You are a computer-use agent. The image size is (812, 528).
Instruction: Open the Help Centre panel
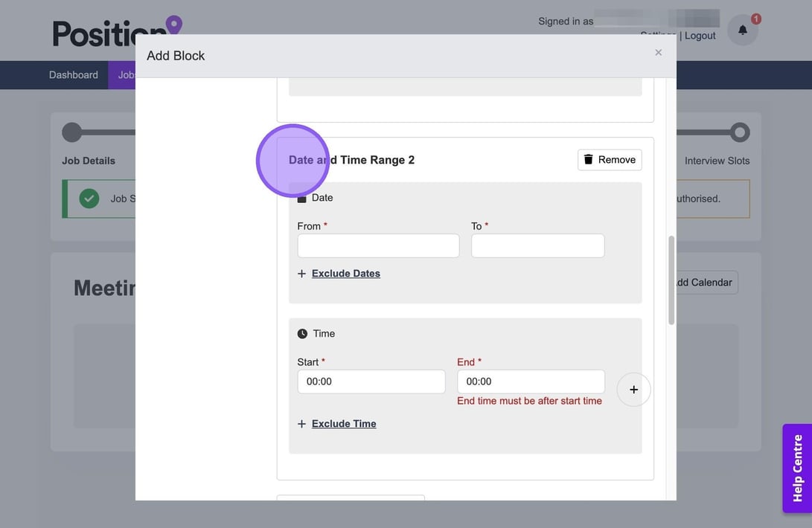pyautogui.click(x=797, y=469)
